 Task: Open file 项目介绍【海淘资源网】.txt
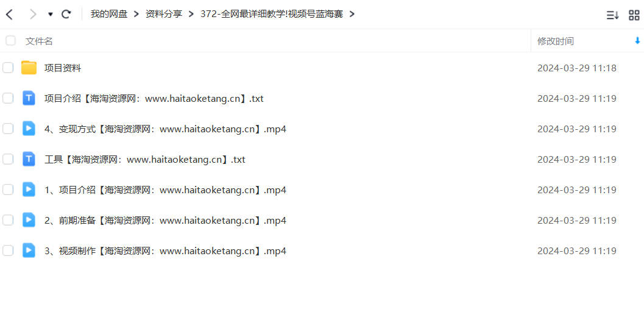pyautogui.click(x=154, y=99)
